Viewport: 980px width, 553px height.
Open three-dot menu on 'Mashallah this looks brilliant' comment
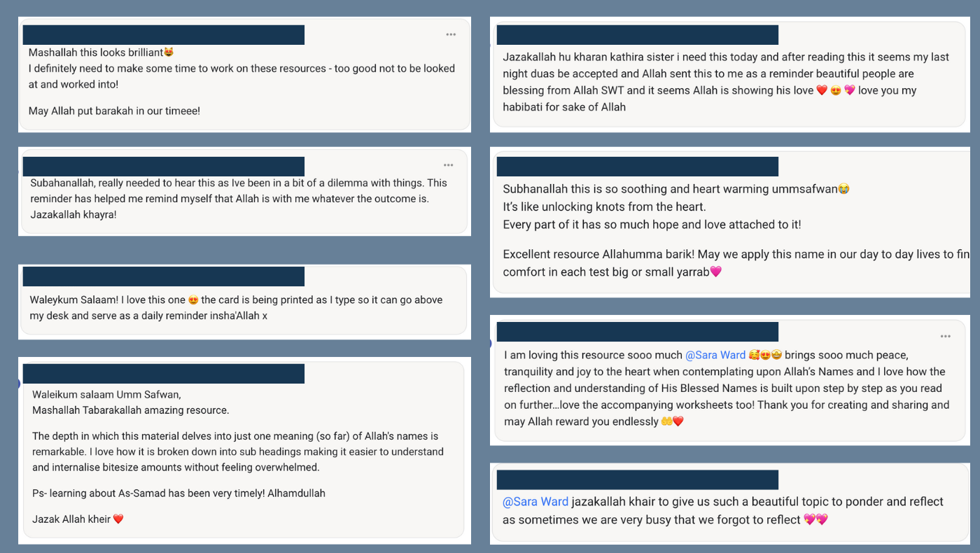coord(451,34)
